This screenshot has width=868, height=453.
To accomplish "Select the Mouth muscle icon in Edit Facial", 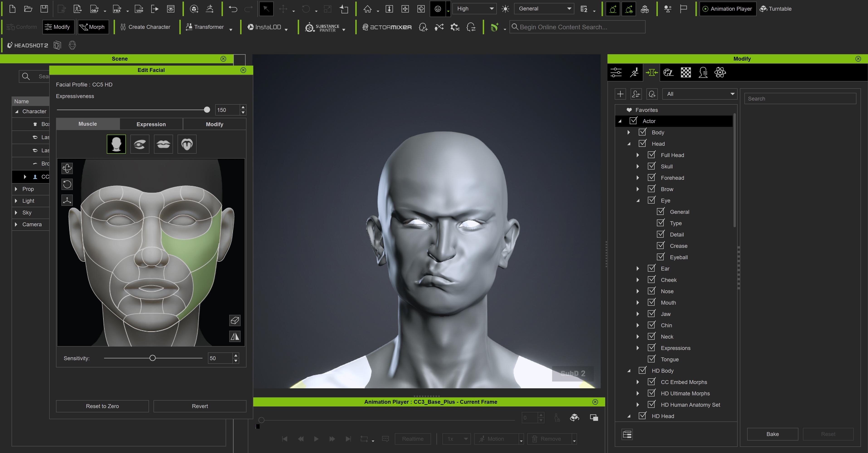I will coord(163,144).
